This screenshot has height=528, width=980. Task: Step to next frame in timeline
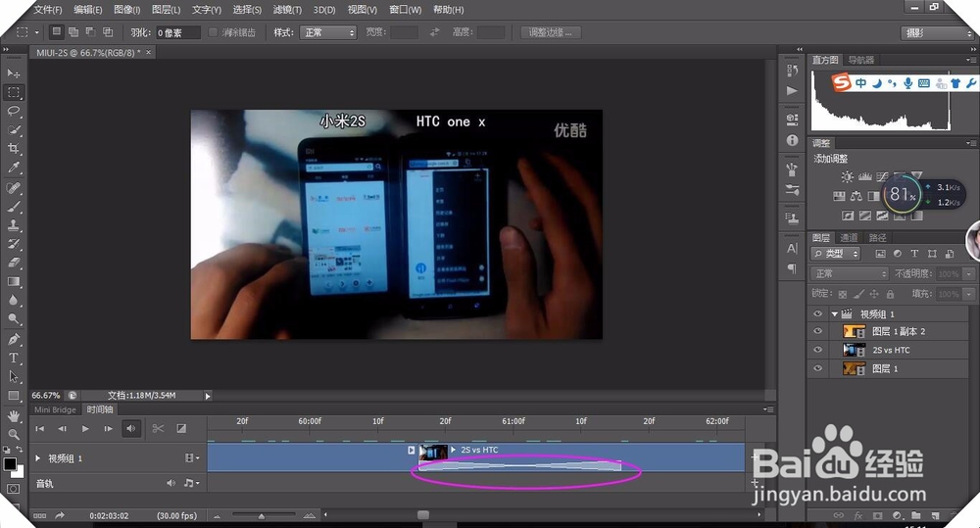pyautogui.click(x=108, y=429)
